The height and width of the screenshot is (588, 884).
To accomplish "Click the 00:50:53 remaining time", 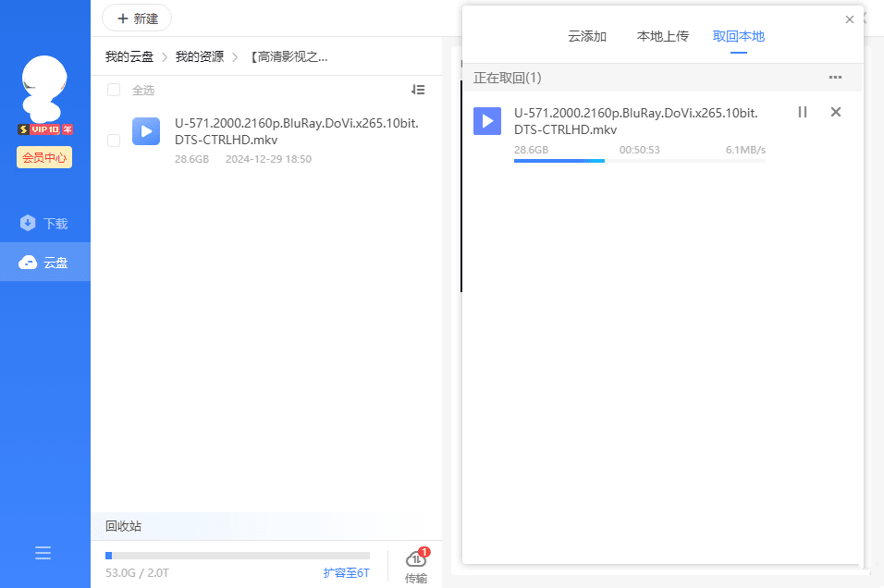I will [639, 150].
